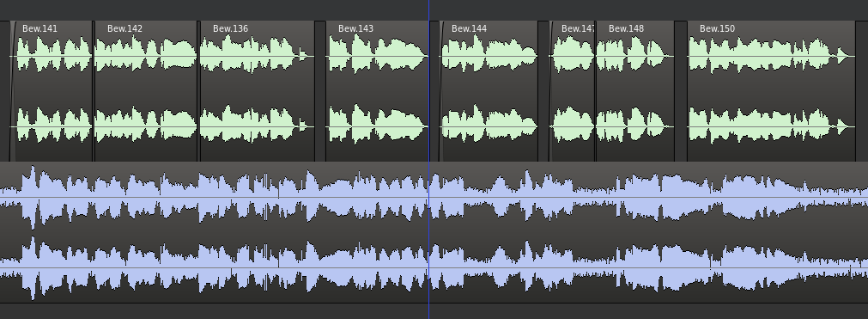The image size is (868, 319).
Task: Select the Bew.142 audio region
Action: [146, 91]
